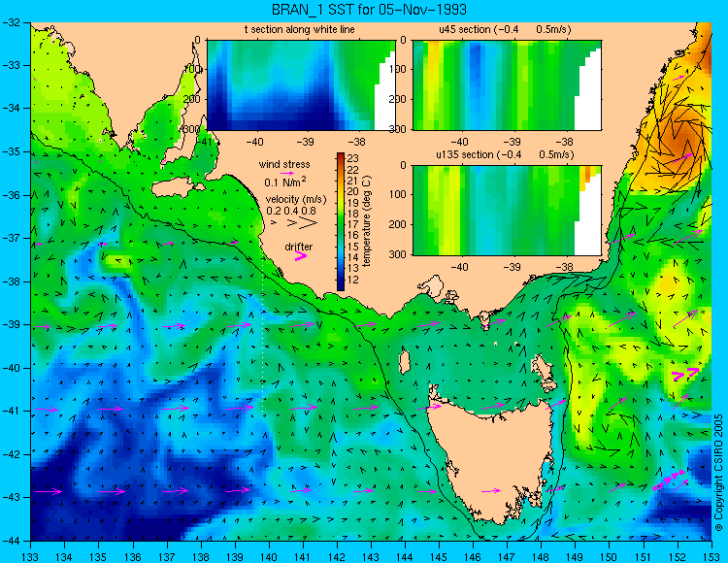Viewport: 728px width, 563px height.
Task: Click the 'u45 section (-0.4 0.5m/s)' label
Action: [x=505, y=29]
